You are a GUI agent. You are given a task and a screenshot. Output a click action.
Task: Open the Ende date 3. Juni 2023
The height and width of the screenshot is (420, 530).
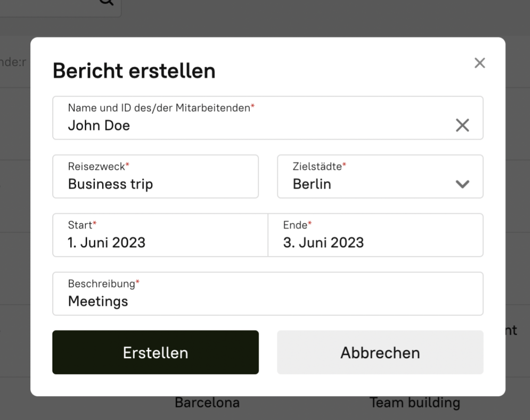[x=375, y=242]
